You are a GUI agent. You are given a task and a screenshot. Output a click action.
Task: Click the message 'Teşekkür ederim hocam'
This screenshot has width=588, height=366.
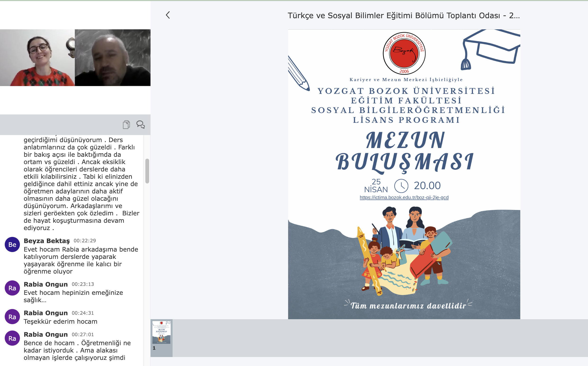pyautogui.click(x=61, y=322)
